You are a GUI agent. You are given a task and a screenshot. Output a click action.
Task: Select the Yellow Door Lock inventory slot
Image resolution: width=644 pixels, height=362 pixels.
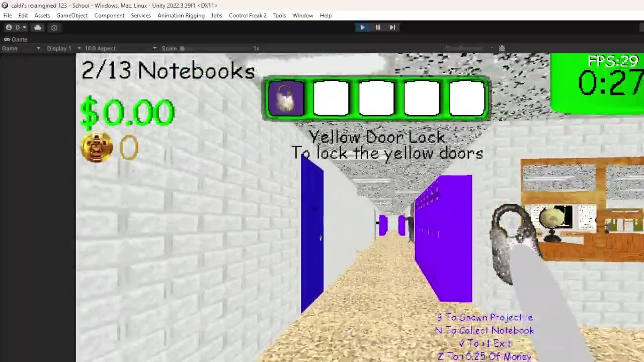coord(286,98)
